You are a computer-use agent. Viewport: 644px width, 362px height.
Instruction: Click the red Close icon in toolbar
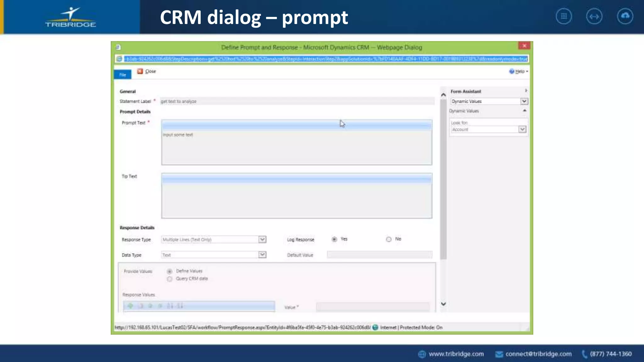pyautogui.click(x=140, y=71)
